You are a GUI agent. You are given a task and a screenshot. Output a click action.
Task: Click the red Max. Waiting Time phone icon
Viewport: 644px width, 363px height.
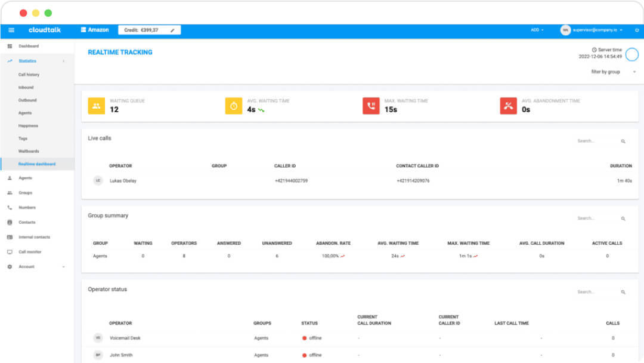tap(371, 106)
